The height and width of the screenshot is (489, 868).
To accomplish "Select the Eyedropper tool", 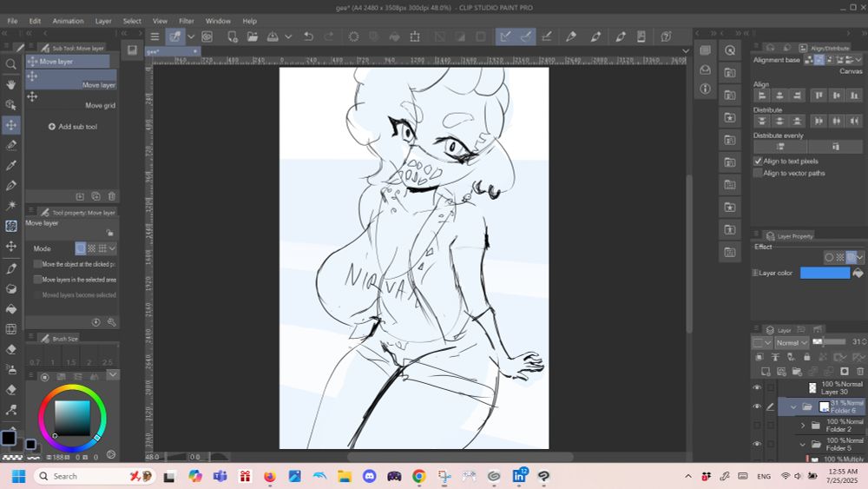I will click(10, 165).
